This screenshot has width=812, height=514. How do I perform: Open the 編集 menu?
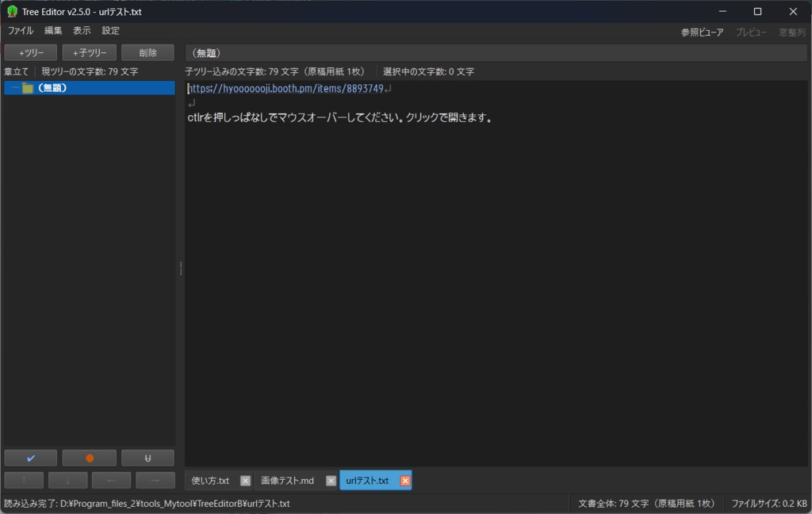click(53, 31)
